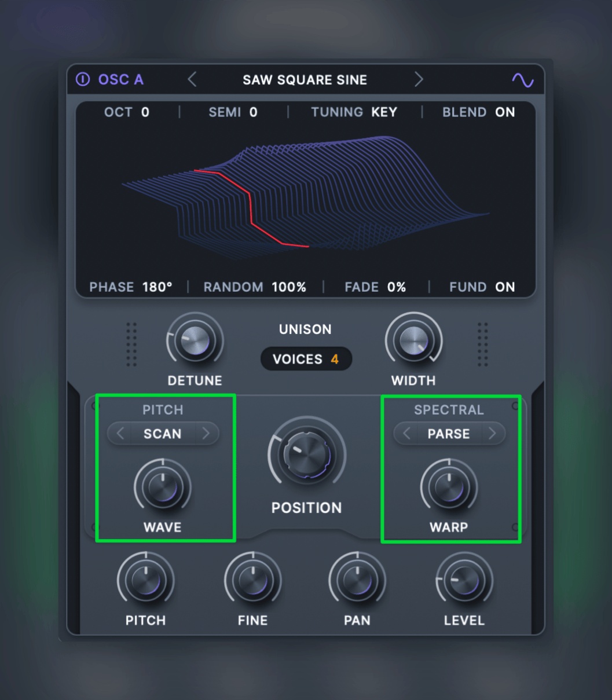Click the LEVEL knob
The image size is (612, 700).
click(x=464, y=580)
